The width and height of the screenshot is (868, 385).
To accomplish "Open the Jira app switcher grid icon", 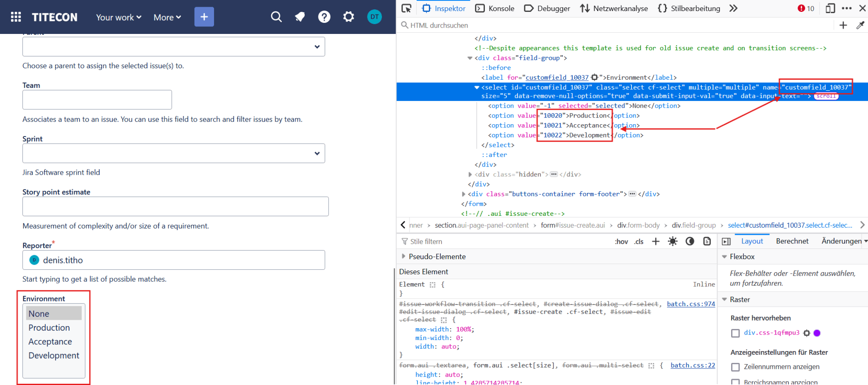I will pos(16,17).
